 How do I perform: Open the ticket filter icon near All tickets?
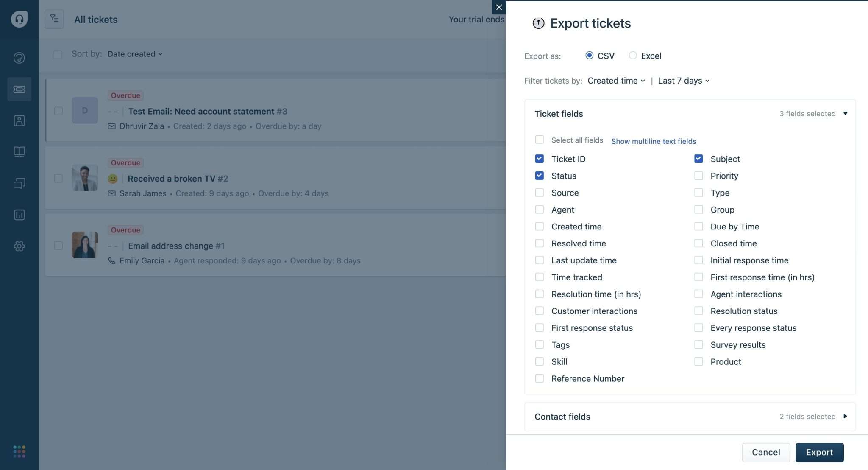(x=54, y=19)
